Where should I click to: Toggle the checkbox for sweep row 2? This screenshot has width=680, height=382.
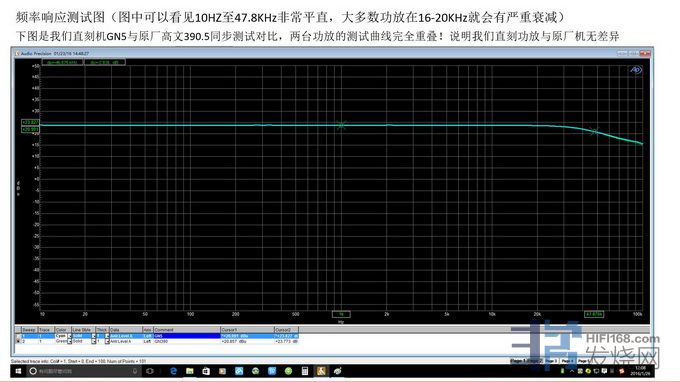[x=18, y=341]
